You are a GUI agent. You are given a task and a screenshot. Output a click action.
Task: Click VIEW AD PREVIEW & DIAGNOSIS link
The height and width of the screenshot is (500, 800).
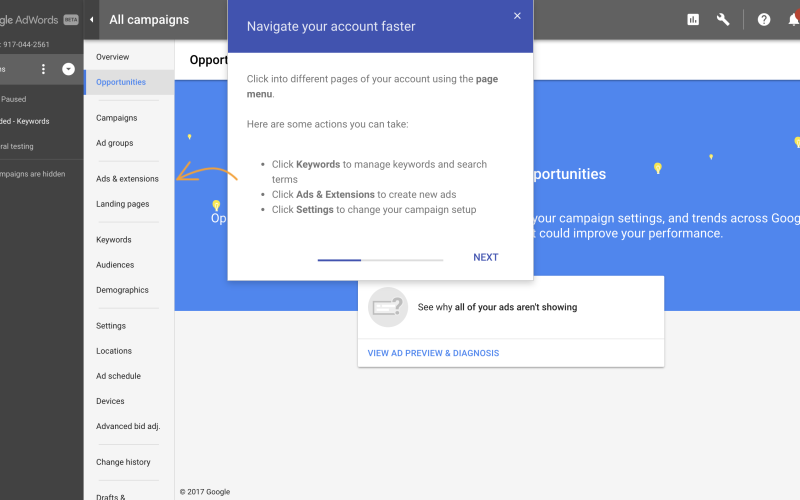tap(433, 353)
